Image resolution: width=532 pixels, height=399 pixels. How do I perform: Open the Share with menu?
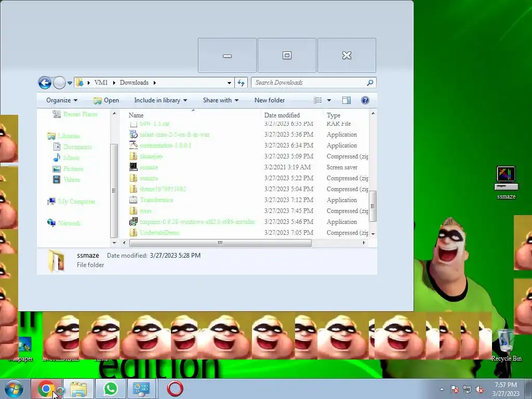point(220,100)
